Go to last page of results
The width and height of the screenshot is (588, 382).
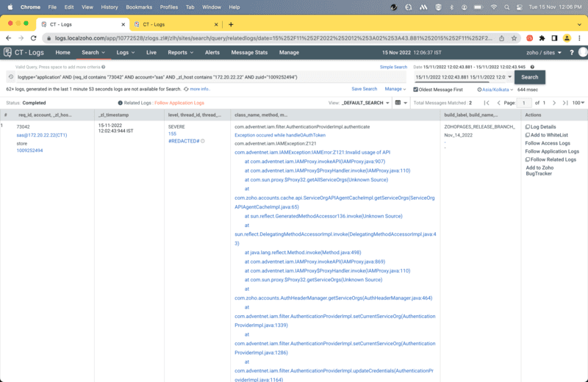(565, 103)
